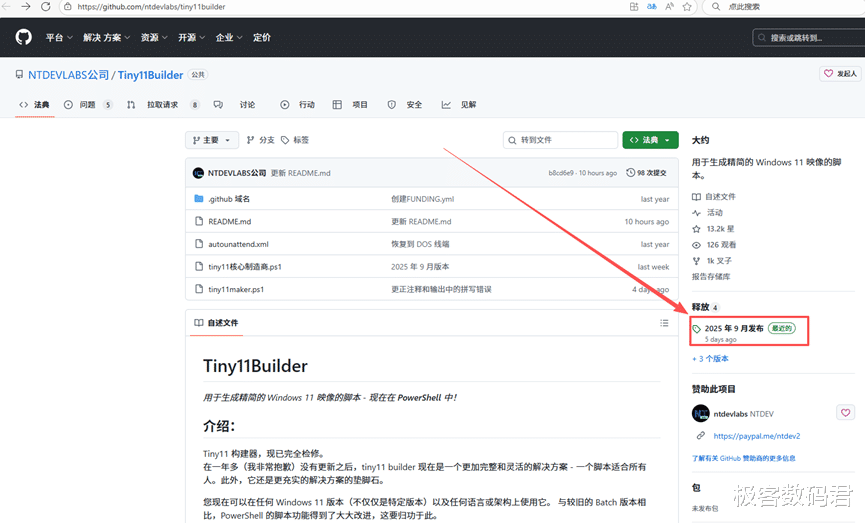Viewport: 865px width, 523px height.
Task: Open the NTDEVLABS公司 owner link
Action: click(68, 75)
